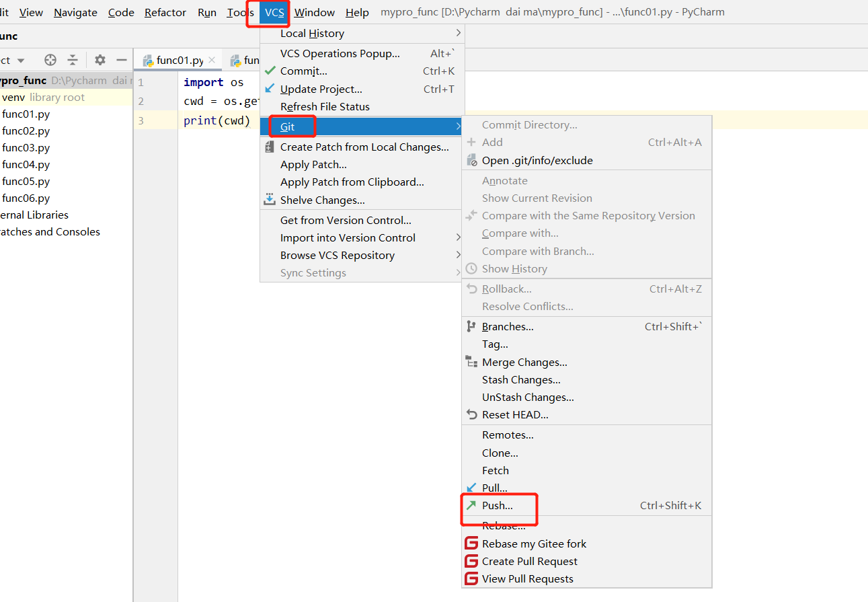Click the Open .git/info/exclude file icon
This screenshot has width=868, height=602.
pos(471,160)
